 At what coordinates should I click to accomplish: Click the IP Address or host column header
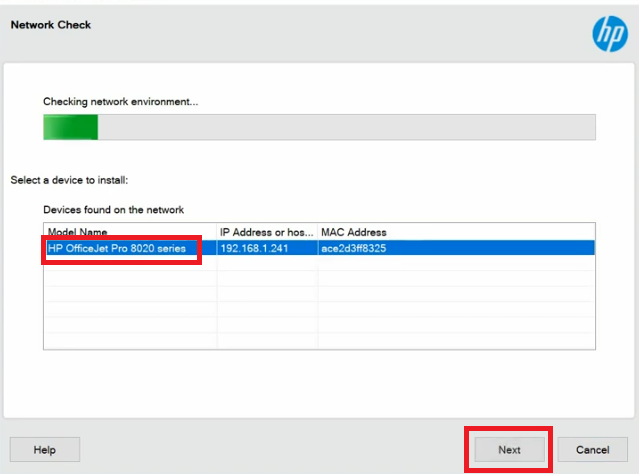point(267,232)
